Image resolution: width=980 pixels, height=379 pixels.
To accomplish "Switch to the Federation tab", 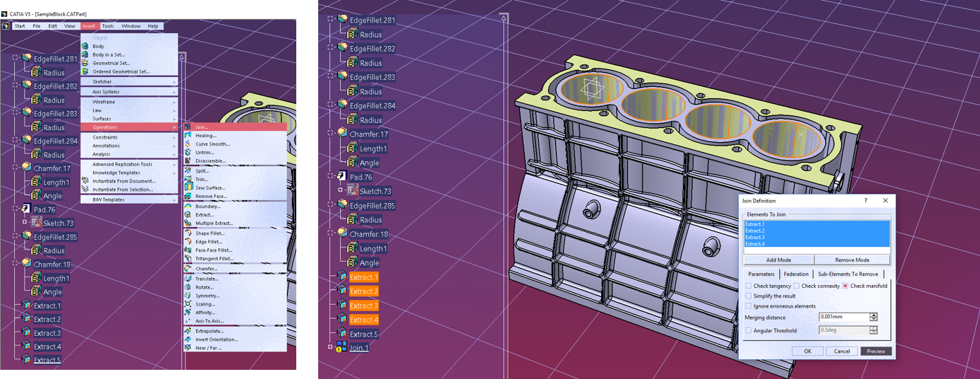I will pos(795,274).
